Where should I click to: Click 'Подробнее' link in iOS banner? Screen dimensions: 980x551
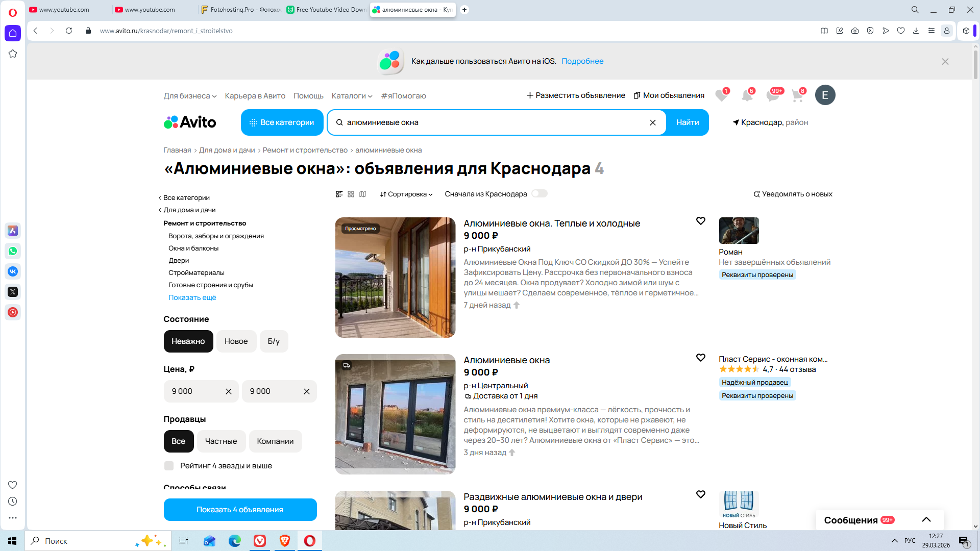[582, 61]
